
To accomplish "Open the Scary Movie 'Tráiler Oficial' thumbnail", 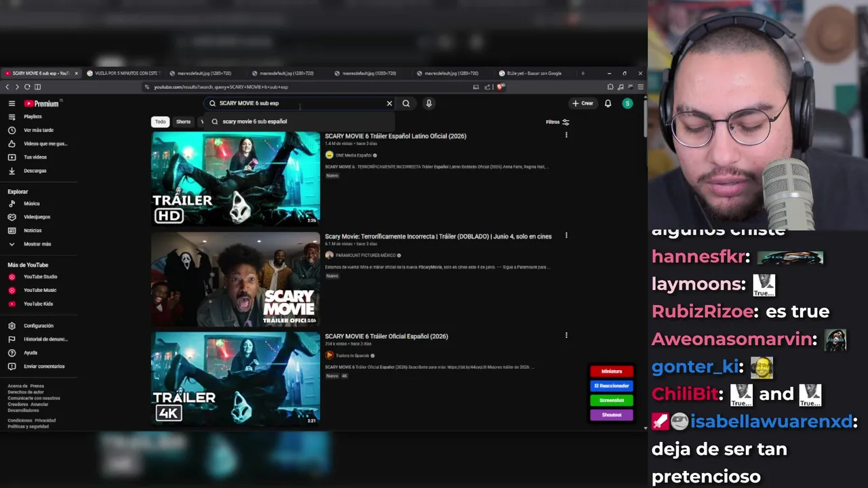I will pyautogui.click(x=235, y=279).
